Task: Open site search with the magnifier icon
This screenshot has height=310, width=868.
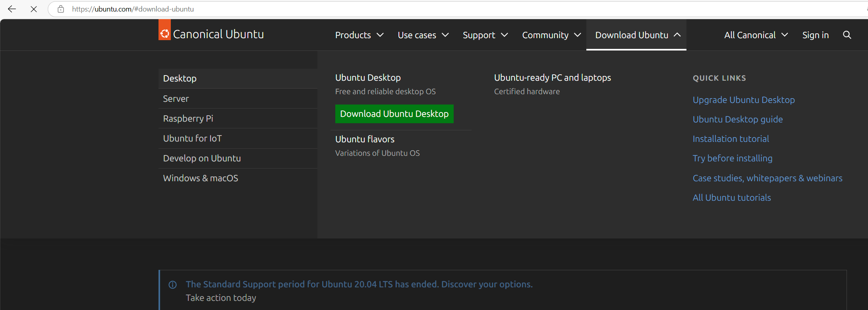Action: (x=847, y=35)
